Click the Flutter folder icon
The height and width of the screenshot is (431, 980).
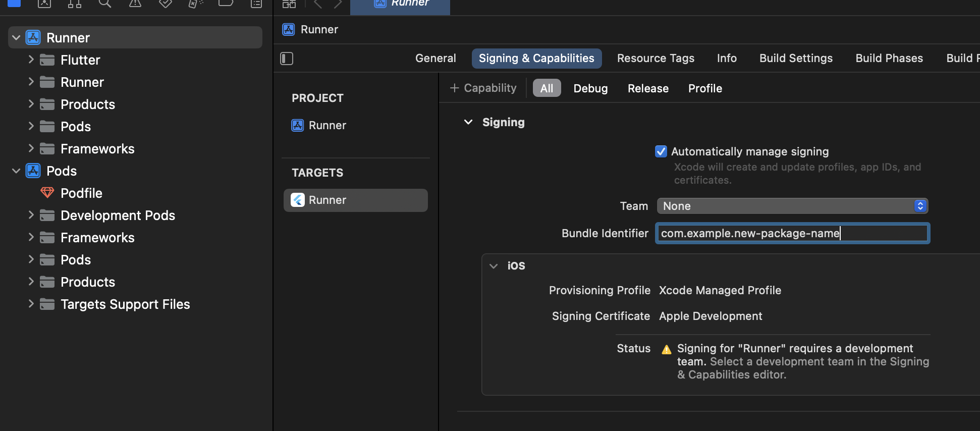[x=47, y=60]
